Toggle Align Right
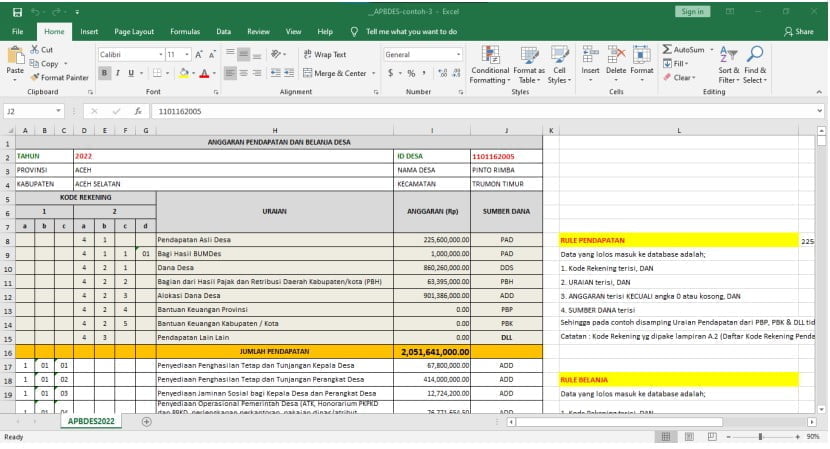This screenshot has width=830, height=449. (256, 73)
